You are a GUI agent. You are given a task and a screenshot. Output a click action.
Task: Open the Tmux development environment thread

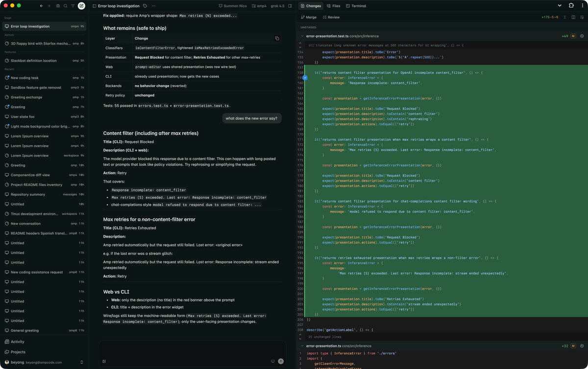(x=44, y=214)
